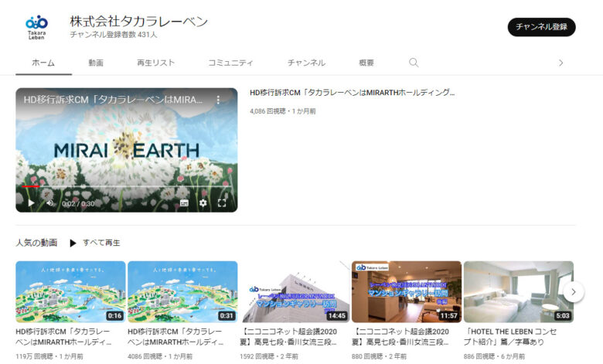Image resolution: width=603 pixels, height=364 pixels.
Task: Open three-dot menu on featured video
Action: (x=218, y=100)
